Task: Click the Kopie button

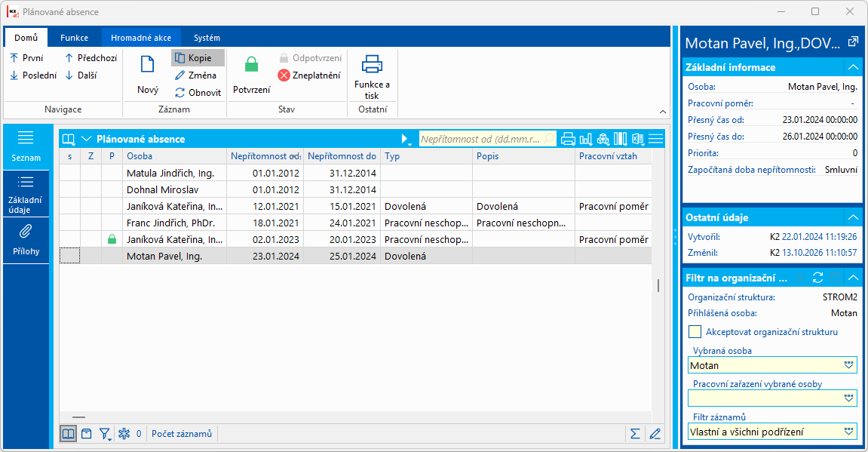Action: (x=198, y=57)
